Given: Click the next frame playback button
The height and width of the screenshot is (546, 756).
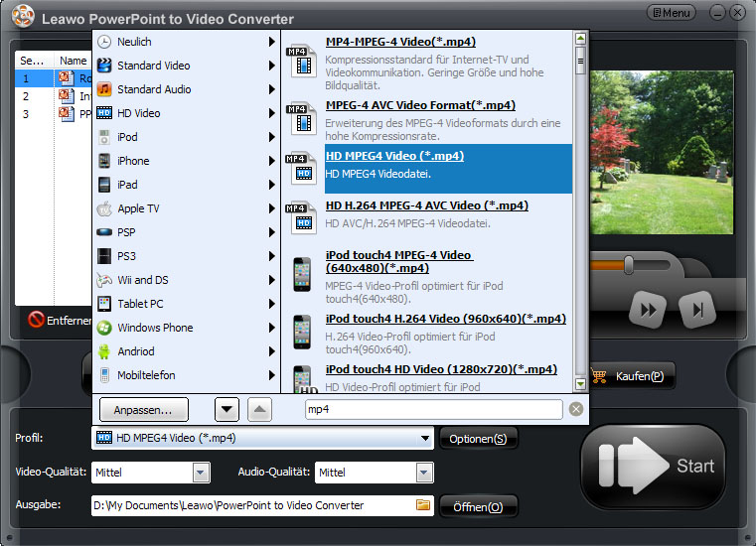Looking at the screenshot, I should (x=697, y=310).
